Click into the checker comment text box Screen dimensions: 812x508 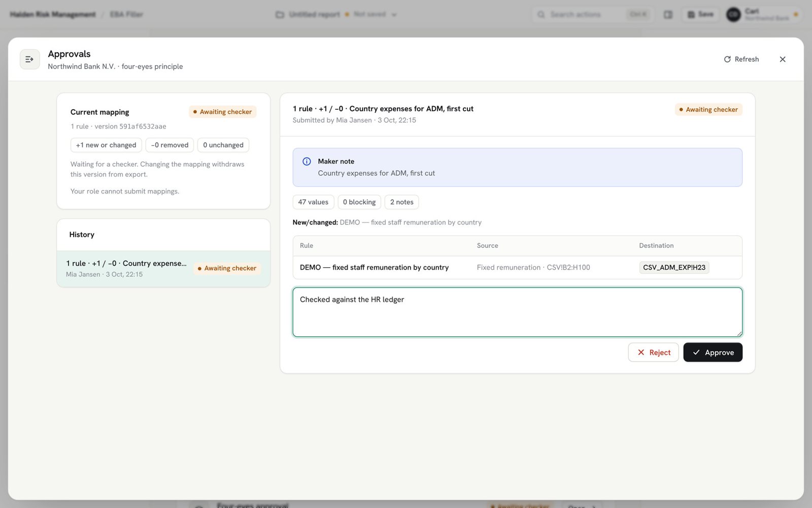click(x=517, y=312)
